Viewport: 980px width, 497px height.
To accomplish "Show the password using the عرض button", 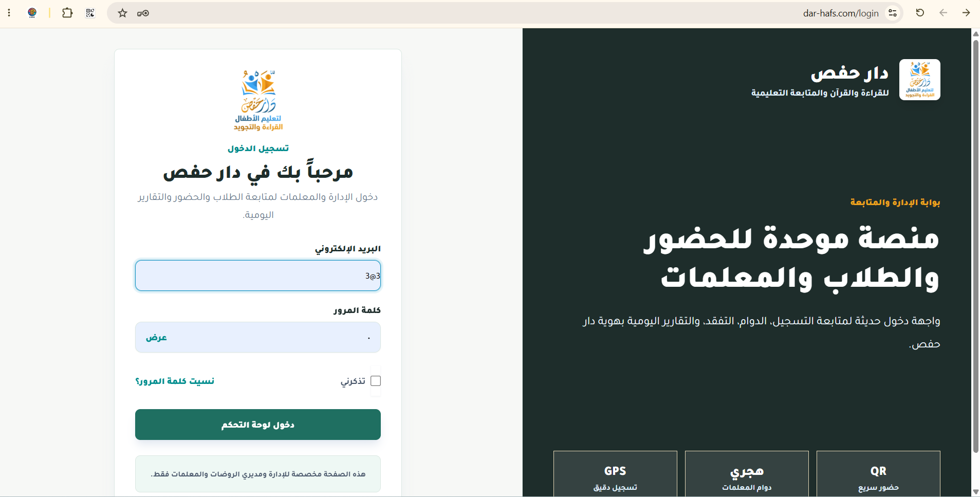I will click(x=156, y=338).
